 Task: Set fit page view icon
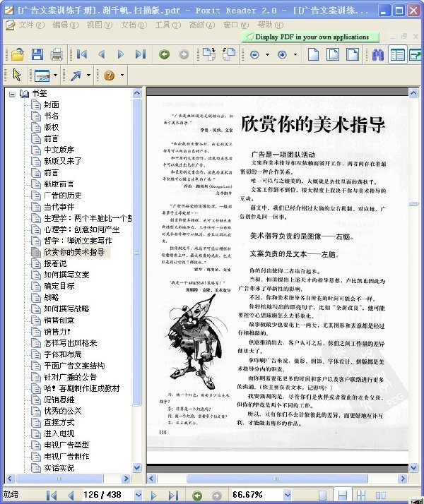point(333,54)
